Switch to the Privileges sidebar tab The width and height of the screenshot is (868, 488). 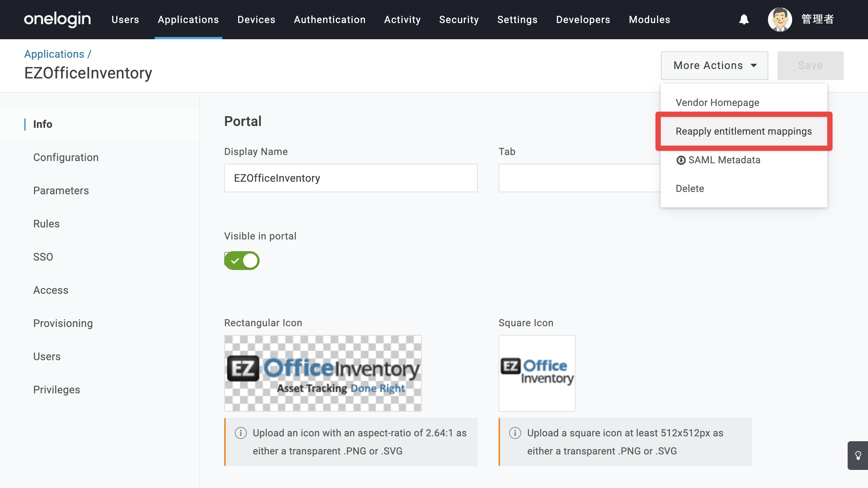click(100, 390)
